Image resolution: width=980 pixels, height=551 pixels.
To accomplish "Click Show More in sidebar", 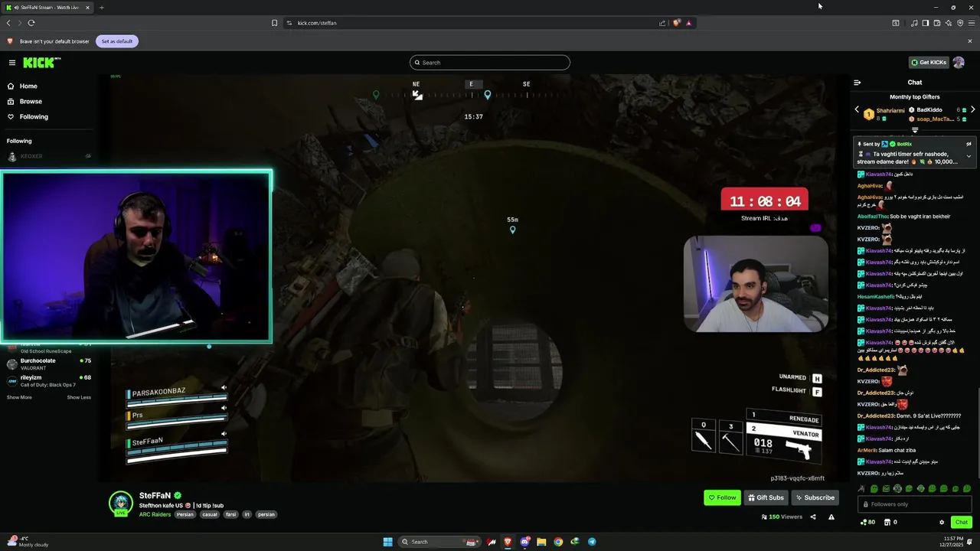I will tap(19, 397).
